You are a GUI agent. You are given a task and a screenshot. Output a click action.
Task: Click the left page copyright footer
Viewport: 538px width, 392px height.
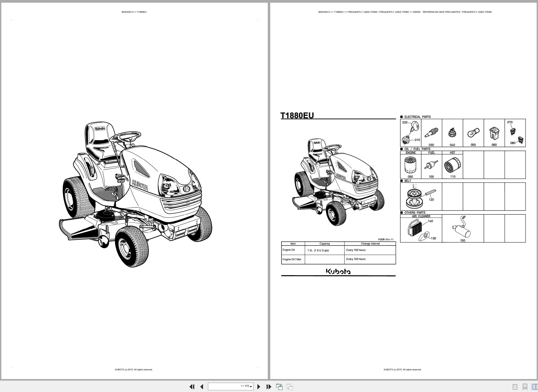(134, 369)
